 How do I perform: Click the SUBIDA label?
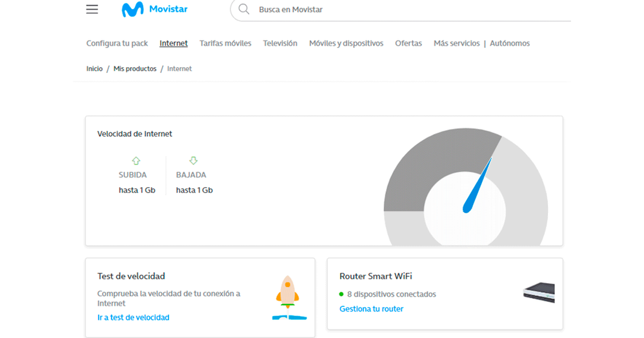[x=133, y=175]
